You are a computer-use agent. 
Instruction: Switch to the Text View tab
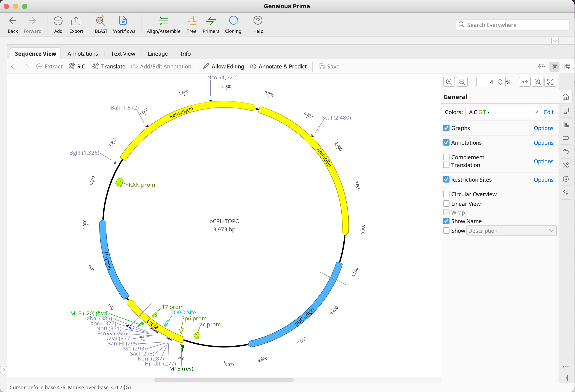tap(123, 54)
